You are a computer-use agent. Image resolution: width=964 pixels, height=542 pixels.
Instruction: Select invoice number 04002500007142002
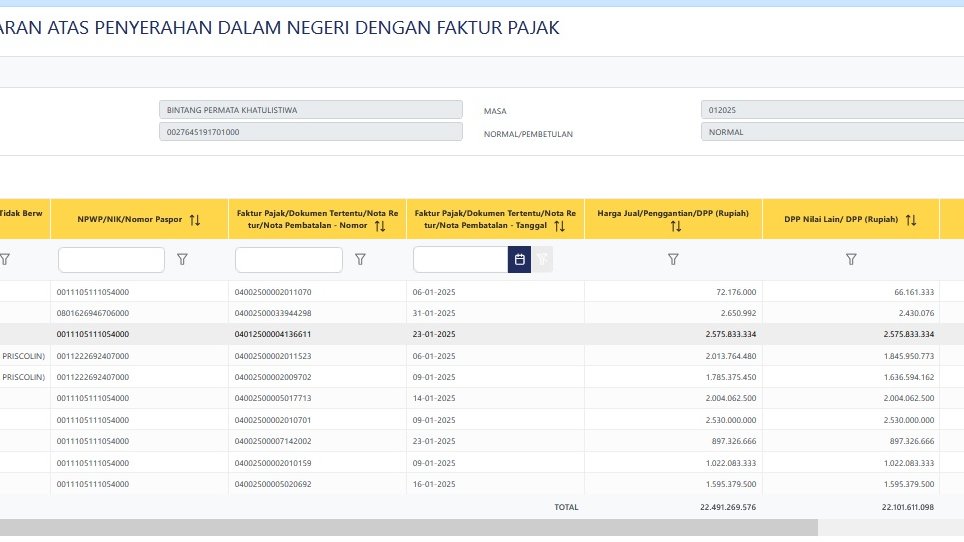coord(273,441)
